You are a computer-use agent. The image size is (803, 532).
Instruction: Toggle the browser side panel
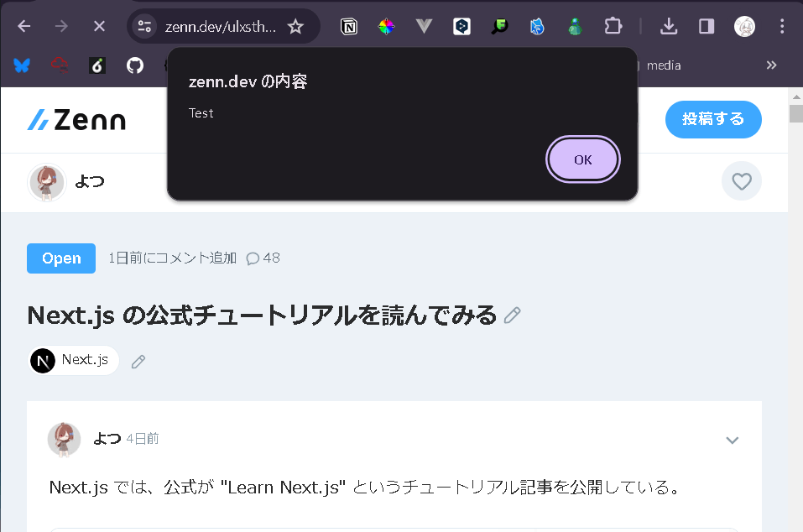(707, 26)
